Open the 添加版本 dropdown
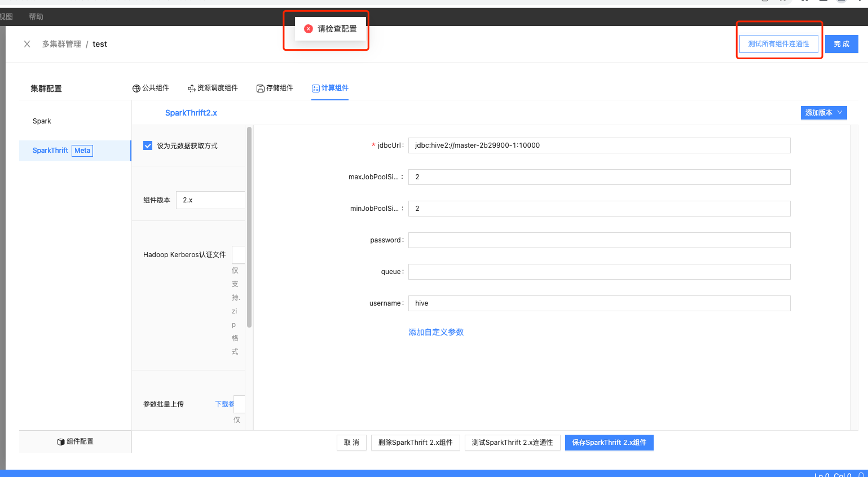The image size is (868, 477). click(823, 113)
